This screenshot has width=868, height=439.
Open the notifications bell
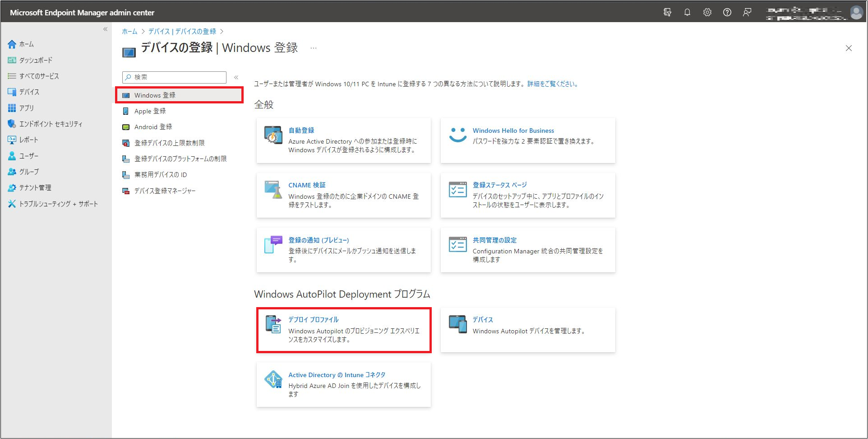point(687,12)
